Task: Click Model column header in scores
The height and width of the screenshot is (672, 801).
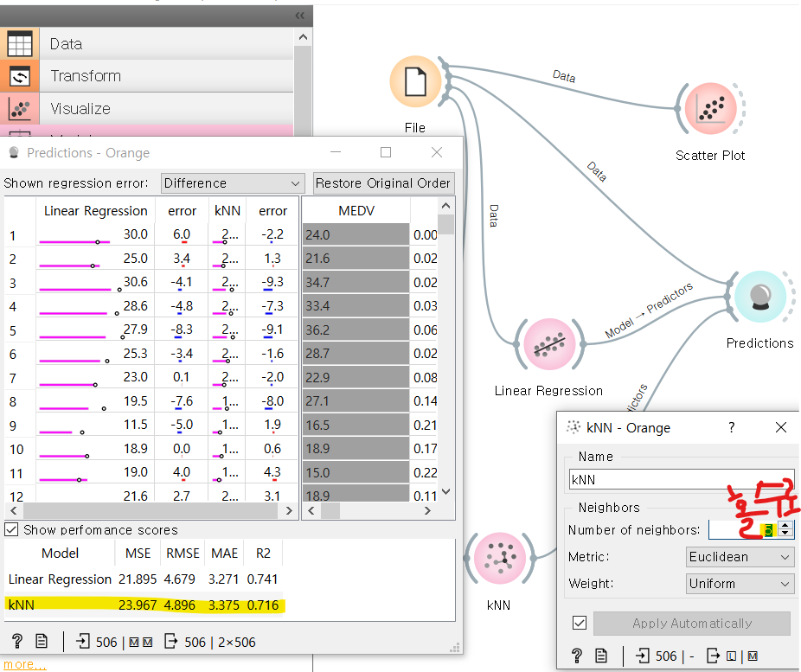Action: coord(60,554)
